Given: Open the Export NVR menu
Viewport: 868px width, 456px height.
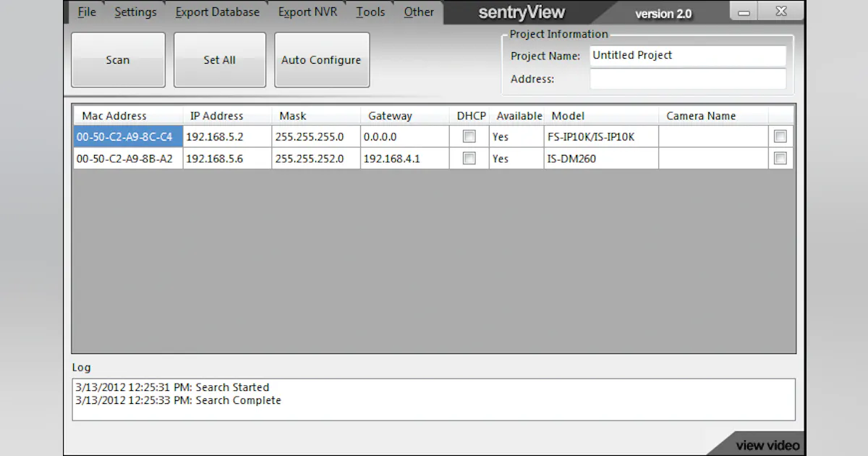Looking at the screenshot, I should pos(307,12).
